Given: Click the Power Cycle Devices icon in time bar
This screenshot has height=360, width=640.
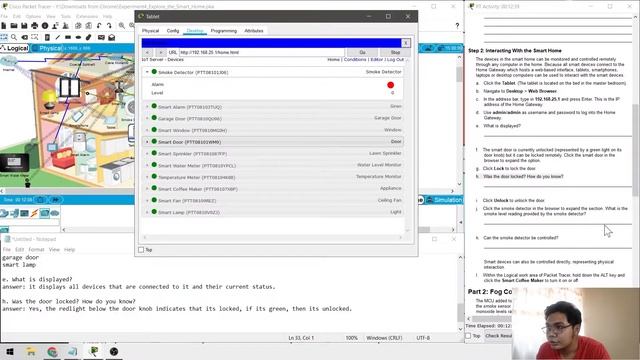Looking at the screenshot, I should (40, 200).
